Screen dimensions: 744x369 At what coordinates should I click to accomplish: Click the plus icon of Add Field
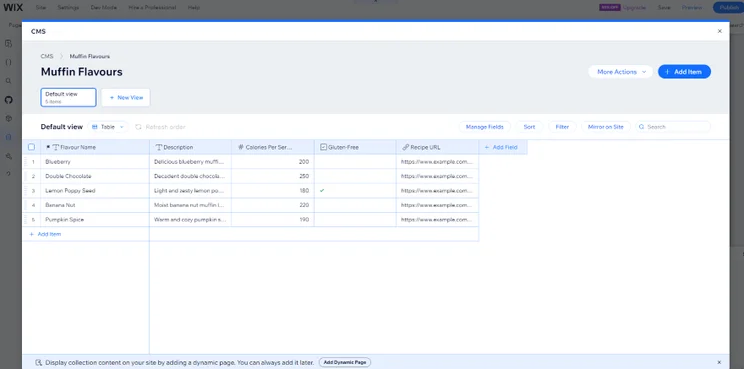486,148
